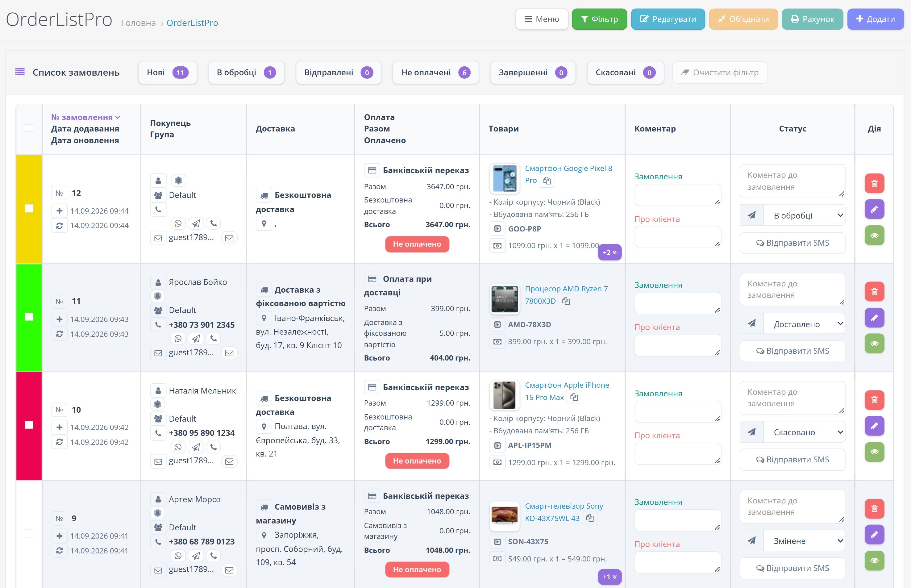Sort by № замовлення column header
911x588 pixels.
[85, 117]
